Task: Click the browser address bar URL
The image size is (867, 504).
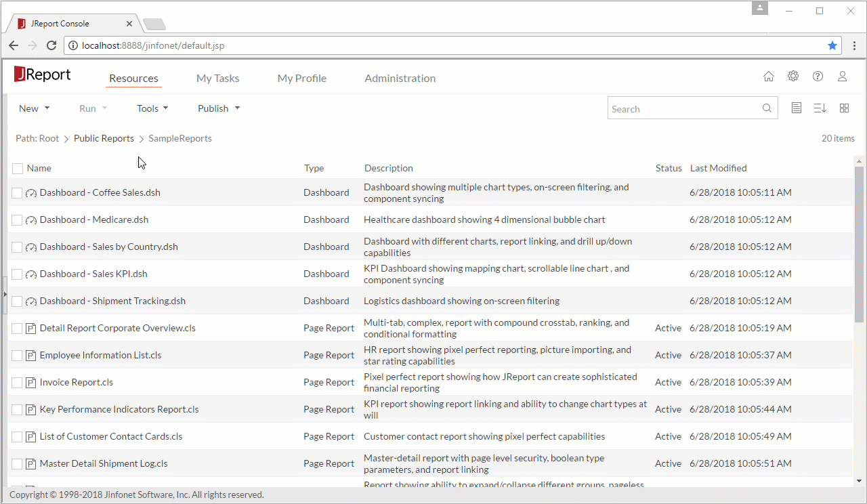Action: [153, 45]
